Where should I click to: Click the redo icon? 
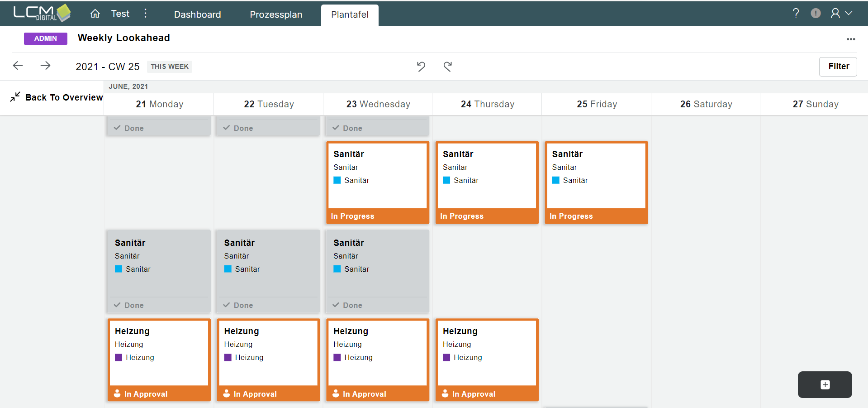tap(447, 67)
